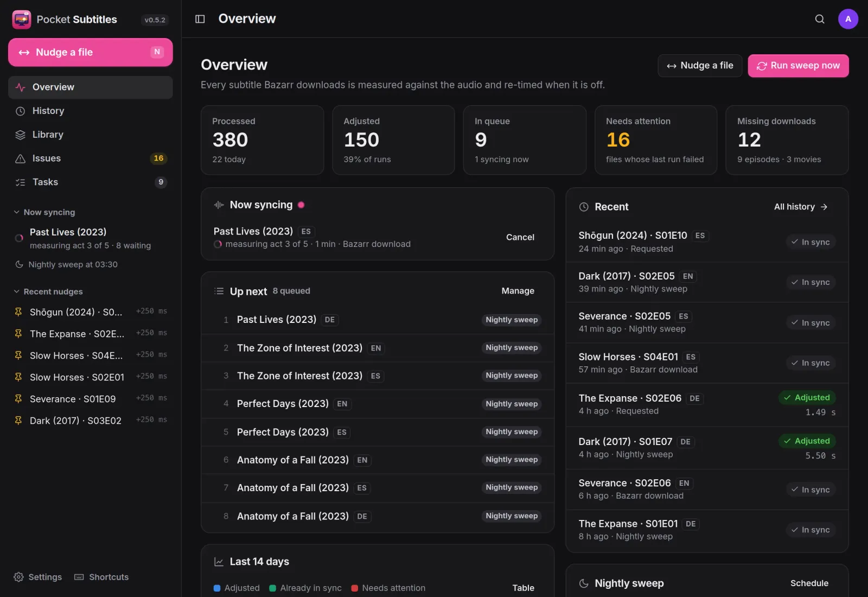The height and width of the screenshot is (597, 868).
Task: Click the waveform icon beside Now syncing
Action: click(219, 205)
